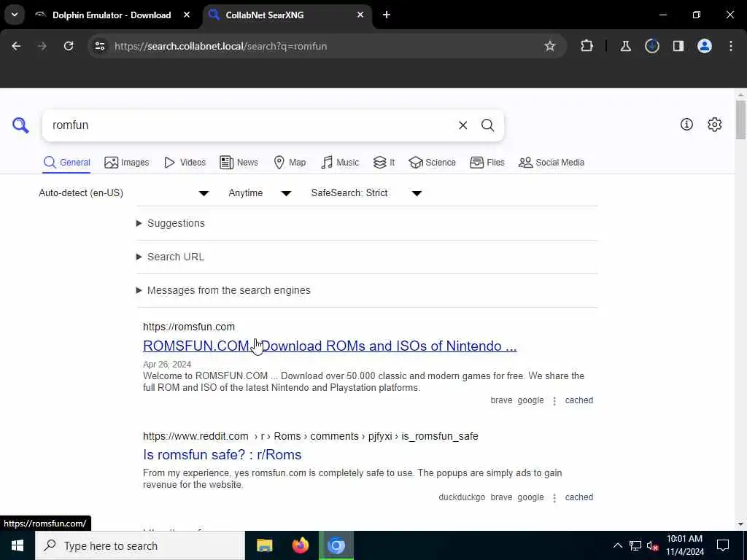
Task: Click the muted volume tray icon
Action: pos(653,545)
